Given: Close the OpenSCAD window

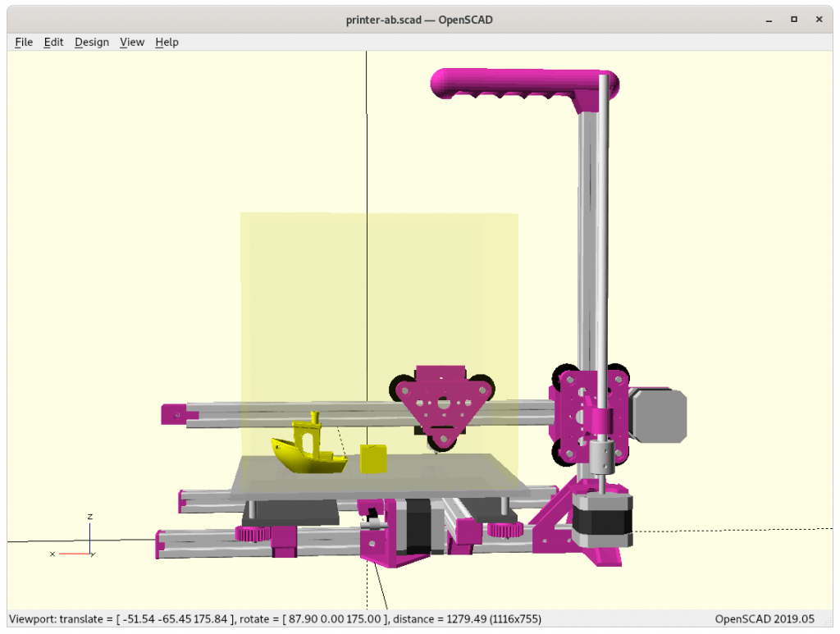Looking at the screenshot, I should tap(819, 20).
